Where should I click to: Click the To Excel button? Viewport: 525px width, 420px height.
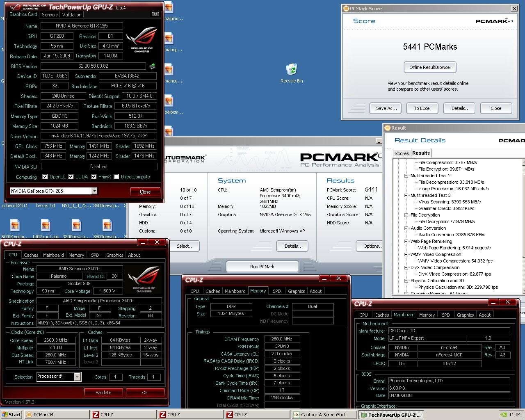coord(422,108)
